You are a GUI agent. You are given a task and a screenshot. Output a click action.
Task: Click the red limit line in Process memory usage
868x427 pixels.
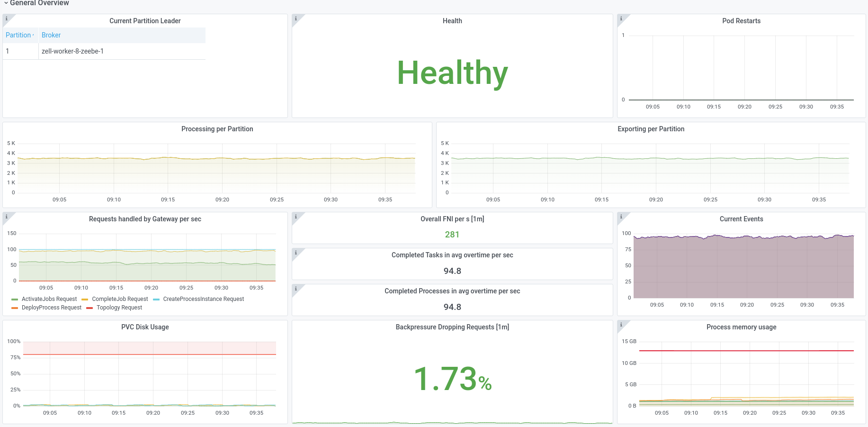click(746, 351)
